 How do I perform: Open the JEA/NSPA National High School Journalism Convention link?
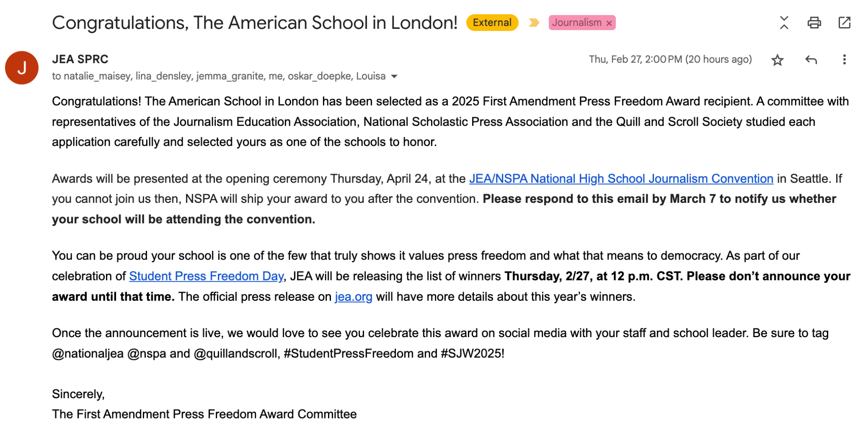621,179
